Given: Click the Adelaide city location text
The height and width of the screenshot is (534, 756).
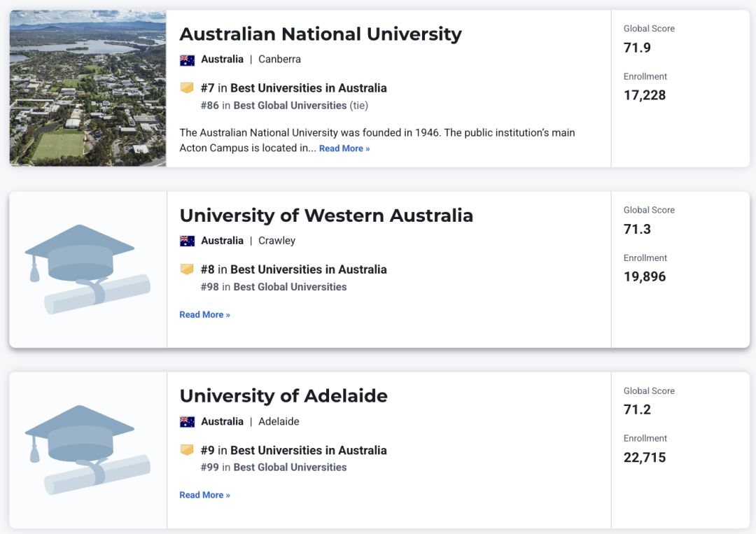Looking at the screenshot, I should (279, 421).
